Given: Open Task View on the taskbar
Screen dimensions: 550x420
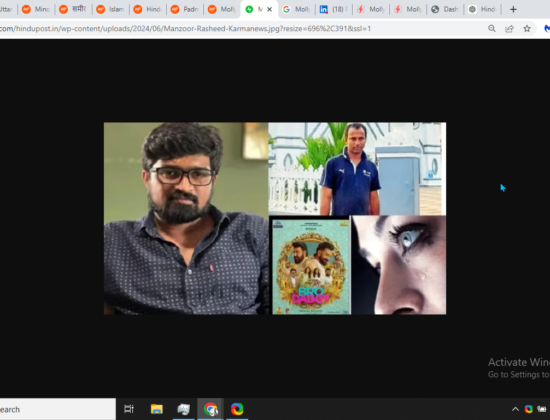Looking at the screenshot, I should 129,409.
